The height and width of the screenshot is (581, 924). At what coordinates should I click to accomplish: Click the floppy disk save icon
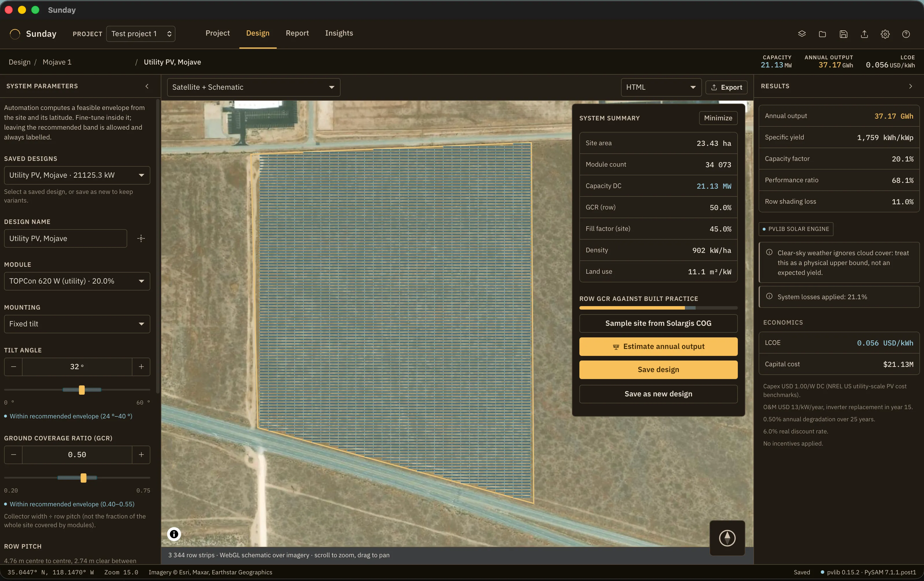point(843,34)
